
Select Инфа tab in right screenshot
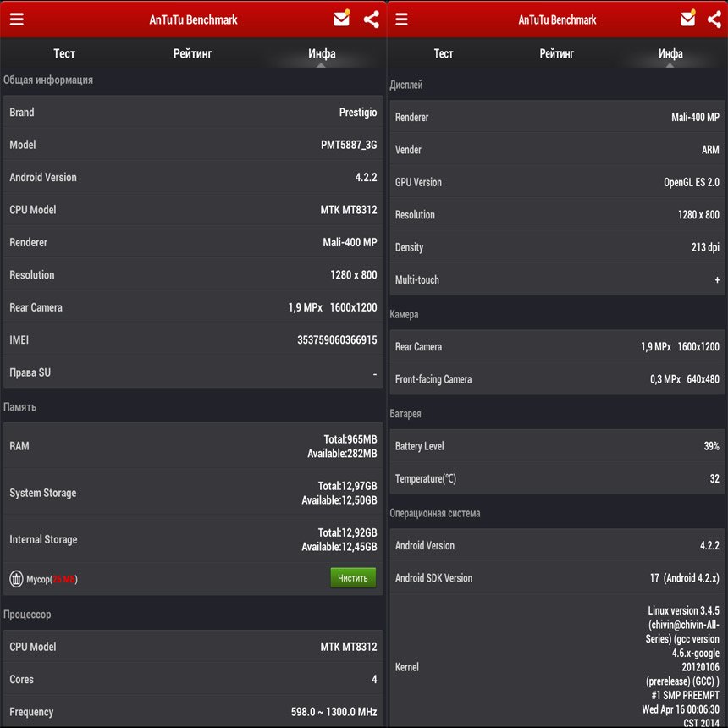pos(670,53)
